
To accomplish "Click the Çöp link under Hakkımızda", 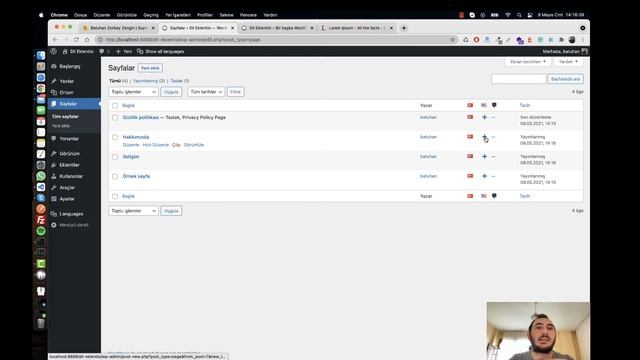I will click(176, 145).
